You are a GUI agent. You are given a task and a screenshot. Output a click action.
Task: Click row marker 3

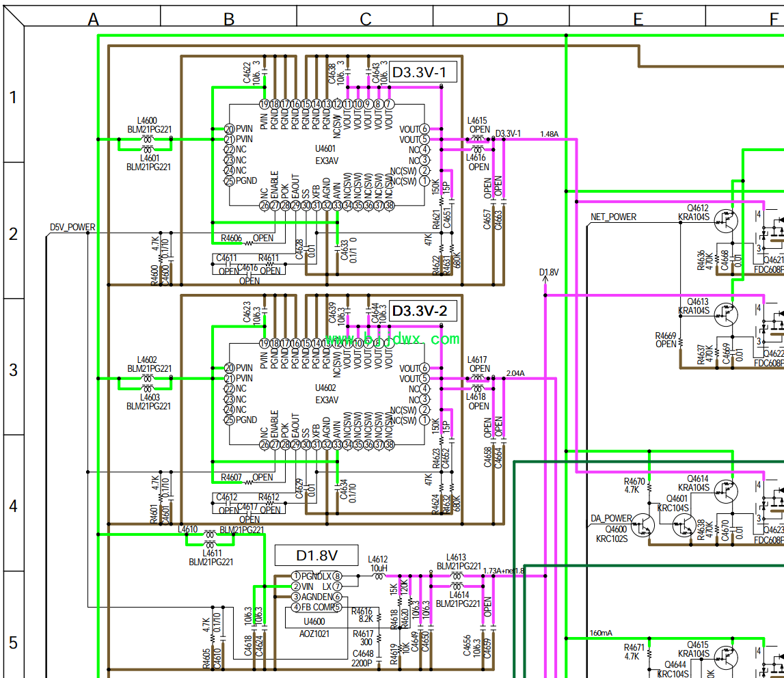14,370
